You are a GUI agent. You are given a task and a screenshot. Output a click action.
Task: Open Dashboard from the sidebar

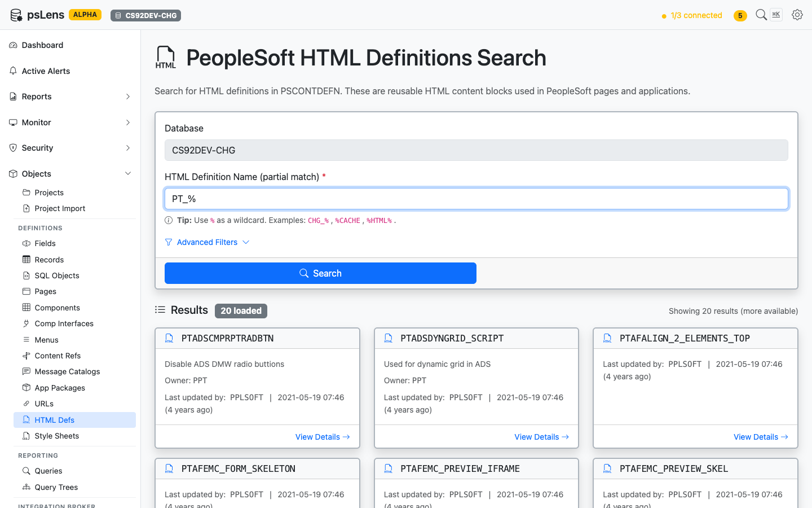pyautogui.click(x=70, y=45)
